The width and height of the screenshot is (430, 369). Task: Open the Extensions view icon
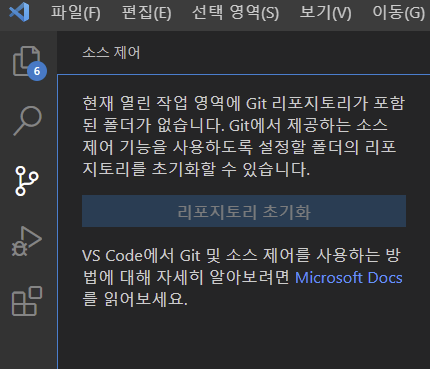pos(27,301)
